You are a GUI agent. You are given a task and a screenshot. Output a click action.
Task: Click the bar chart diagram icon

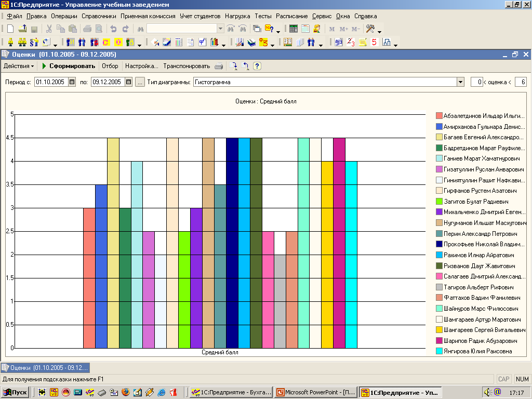386,43
